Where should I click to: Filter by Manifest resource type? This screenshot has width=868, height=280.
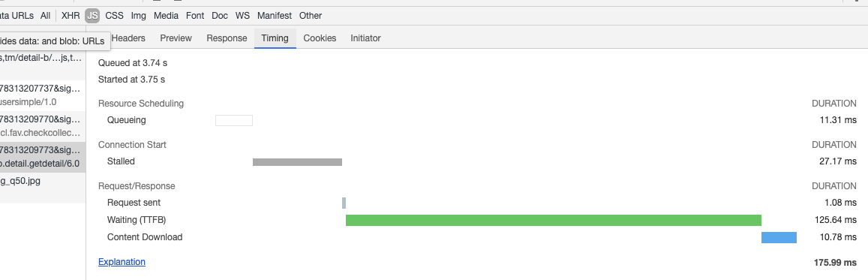click(x=274, y=16)
